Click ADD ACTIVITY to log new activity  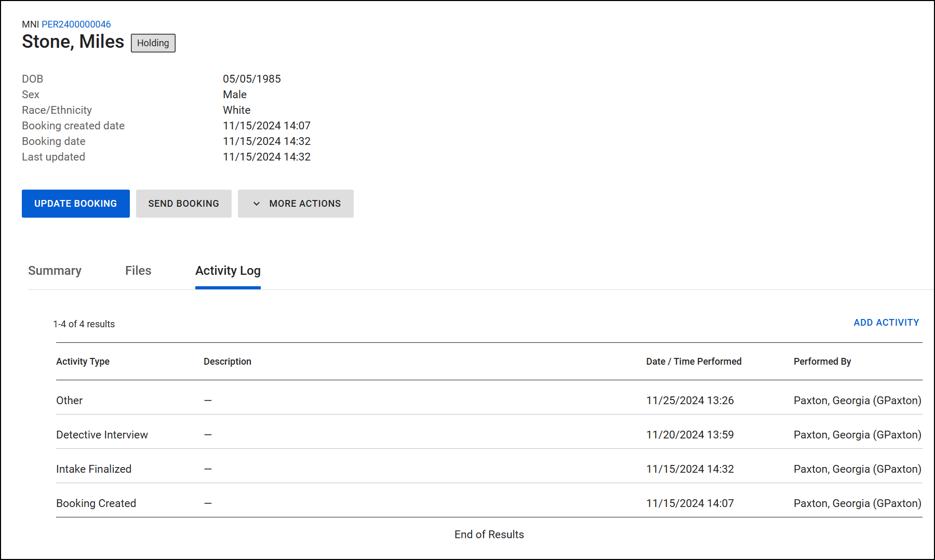tap(886, 323)
